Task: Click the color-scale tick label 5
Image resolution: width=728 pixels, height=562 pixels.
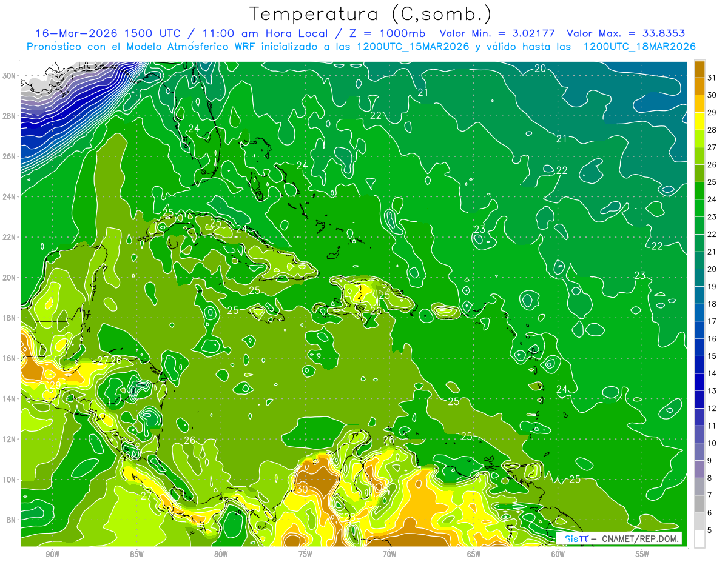Action: pyautogui.click(x=710, y=530)
